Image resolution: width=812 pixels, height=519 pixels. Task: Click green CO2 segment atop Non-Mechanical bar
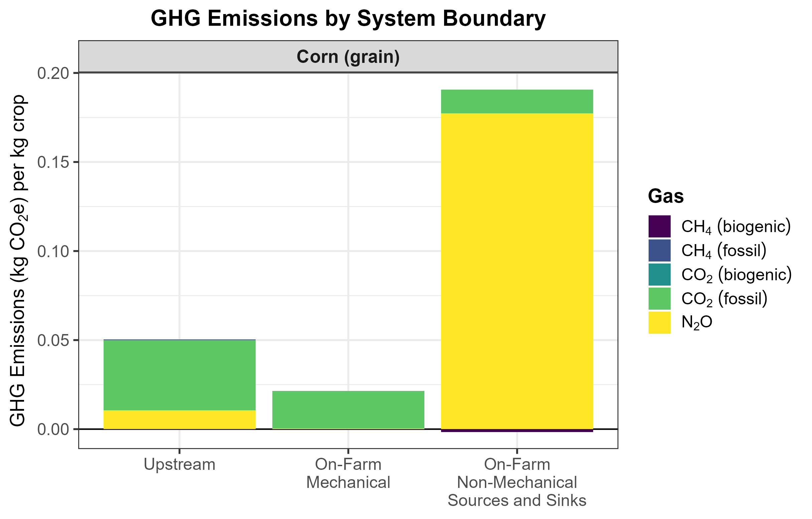tap(517, 102)
